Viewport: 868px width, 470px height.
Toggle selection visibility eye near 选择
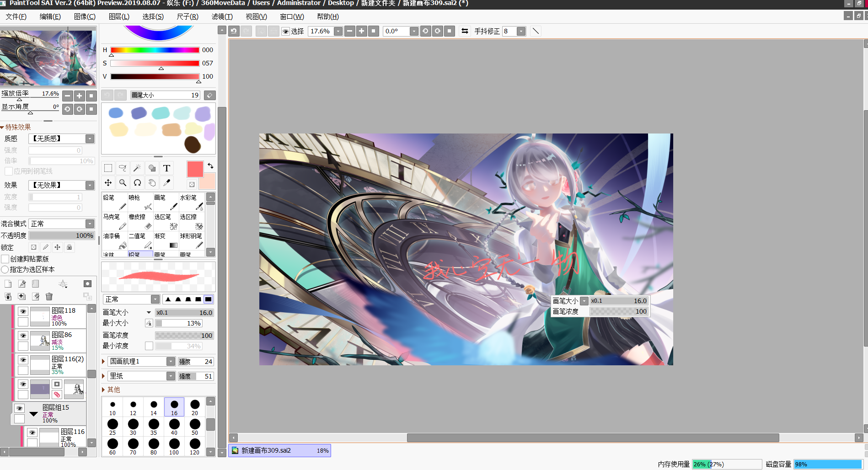coord(286,31)
